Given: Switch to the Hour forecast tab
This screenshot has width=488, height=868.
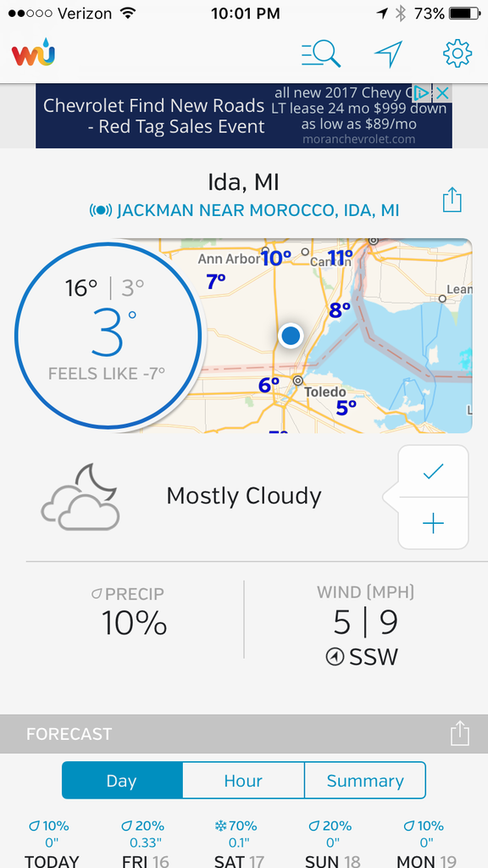Looking at the screenshot, I should click(243, 781).
